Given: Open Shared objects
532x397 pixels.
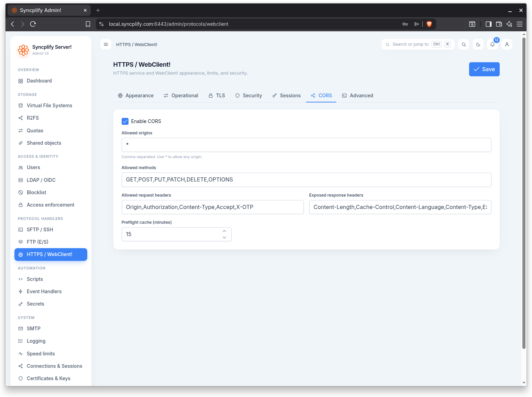Looking at the screenshot, I should 51,143.
